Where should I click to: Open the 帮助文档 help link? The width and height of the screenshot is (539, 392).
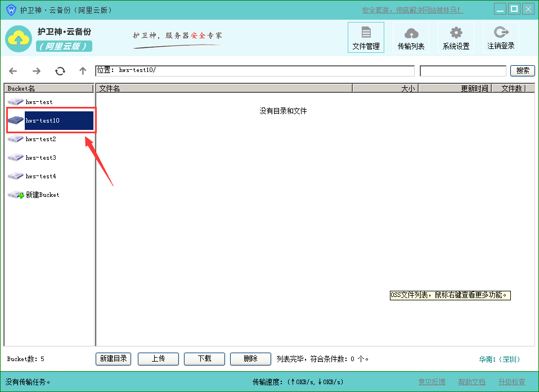[x=471, y=382]
